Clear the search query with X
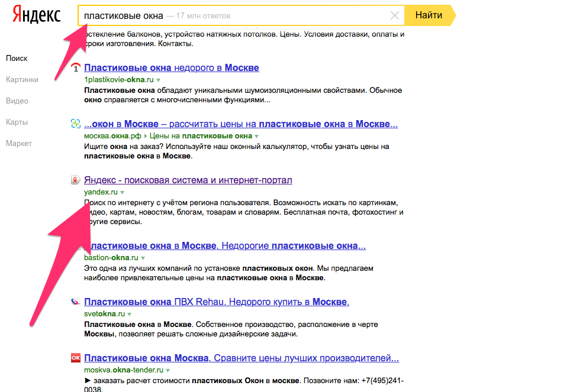573x392 pixels. [x=394, y=15]
